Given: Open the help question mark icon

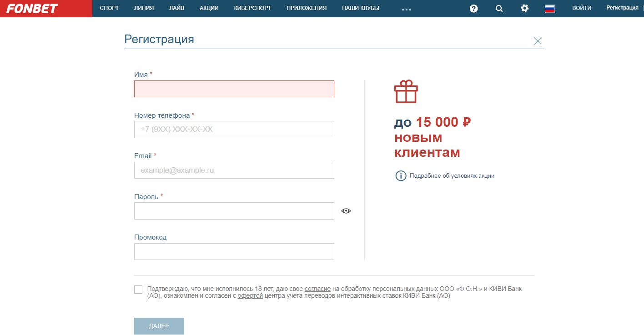Looking at the screenshot, I should point(474,8).
